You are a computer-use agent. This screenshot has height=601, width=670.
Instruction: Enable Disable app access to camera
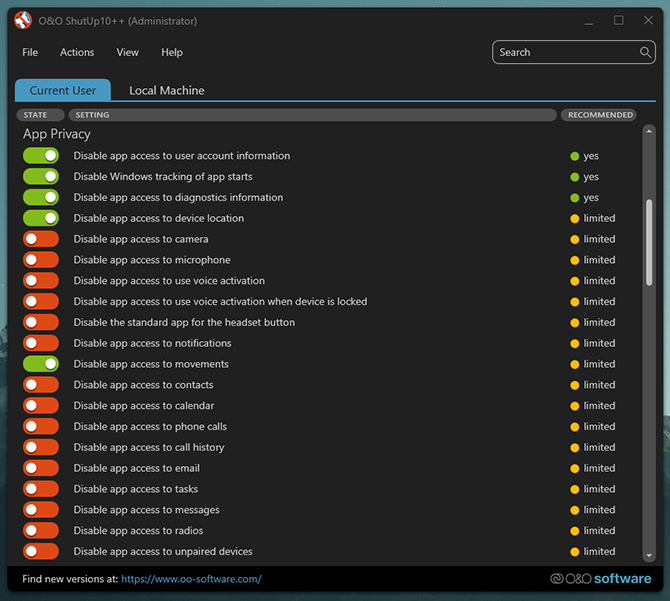point(41,239)
